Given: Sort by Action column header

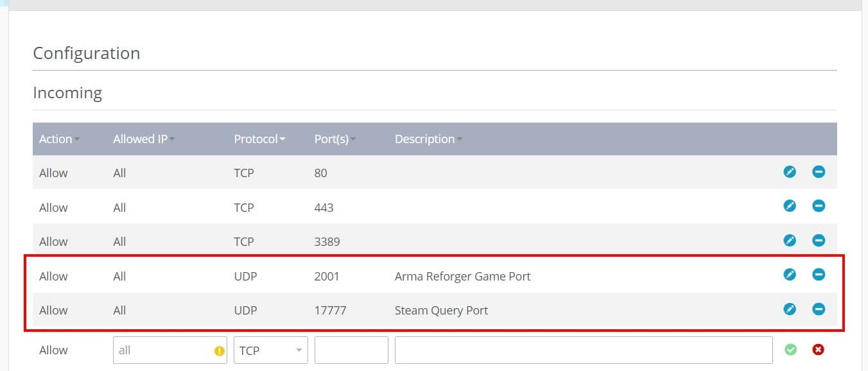Looking at the screenshot, I should pyautogui.click(x=59, y=139).
